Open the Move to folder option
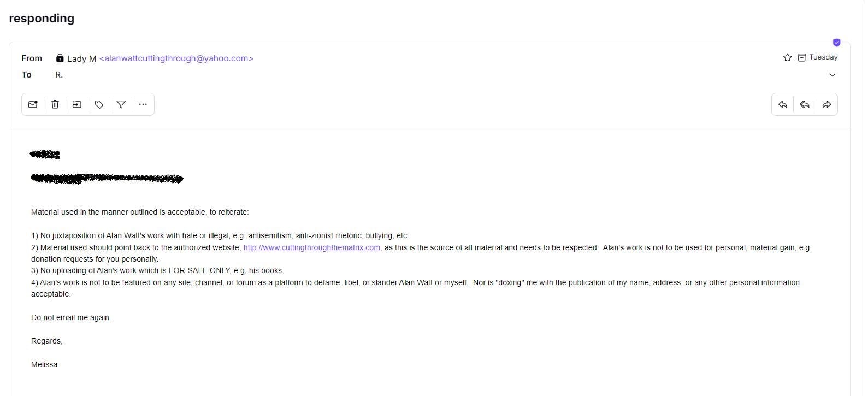868x396 pixels. (77, 104)
